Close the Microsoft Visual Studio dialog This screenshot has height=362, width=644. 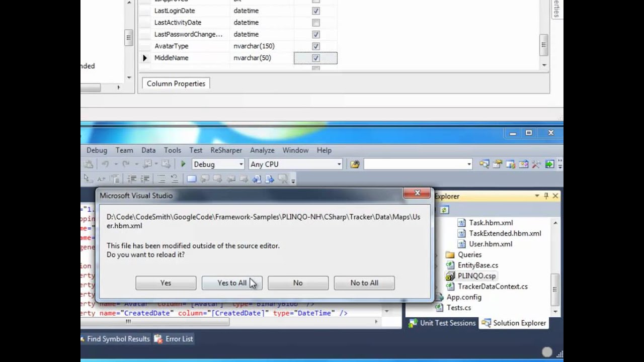tap(417, 193)
